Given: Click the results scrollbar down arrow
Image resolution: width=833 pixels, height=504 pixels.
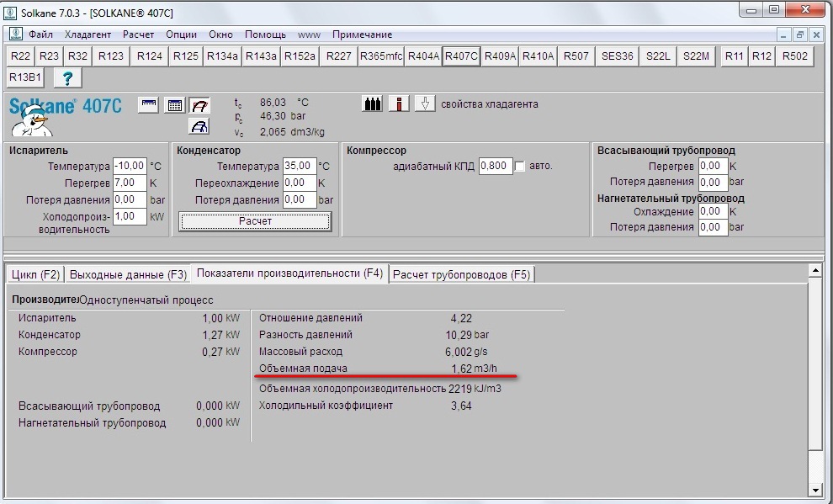Looking at the screenshot, I should pyautogui.click(x=815, y=491).
